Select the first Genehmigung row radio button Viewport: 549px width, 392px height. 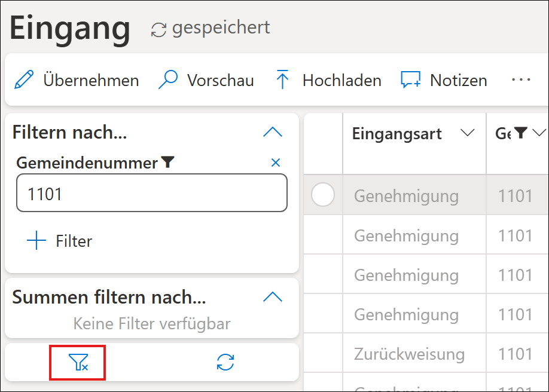(x=323, y=195)
